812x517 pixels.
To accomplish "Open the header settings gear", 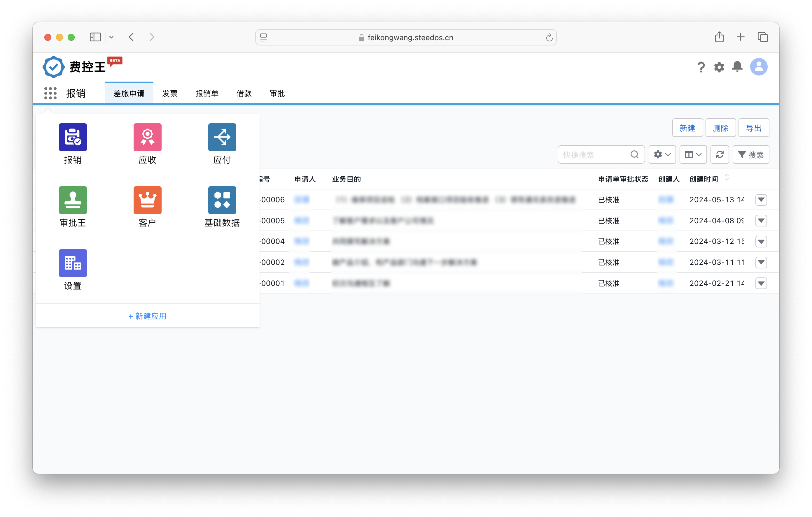I will [x=719, y=67].
